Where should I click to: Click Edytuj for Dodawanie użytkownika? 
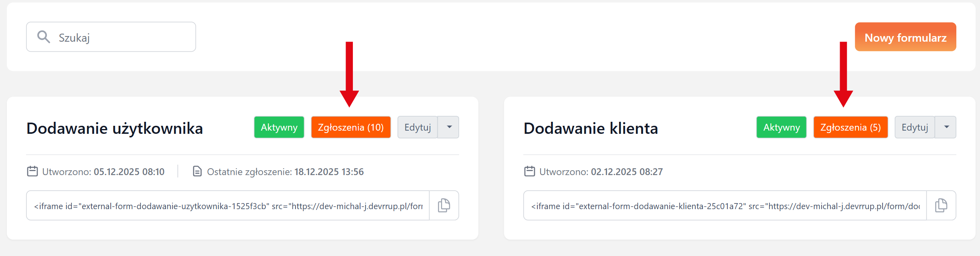tap(417, 127)
